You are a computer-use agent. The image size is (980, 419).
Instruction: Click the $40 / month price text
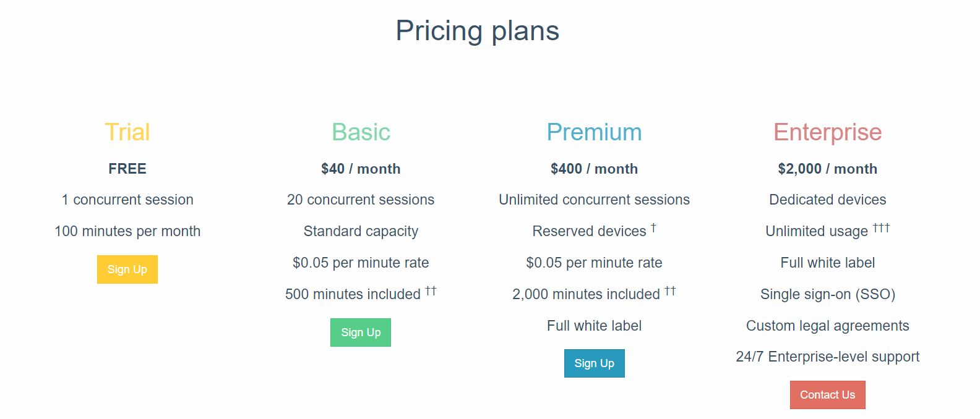pyautogui.click(x=361, y=169)
